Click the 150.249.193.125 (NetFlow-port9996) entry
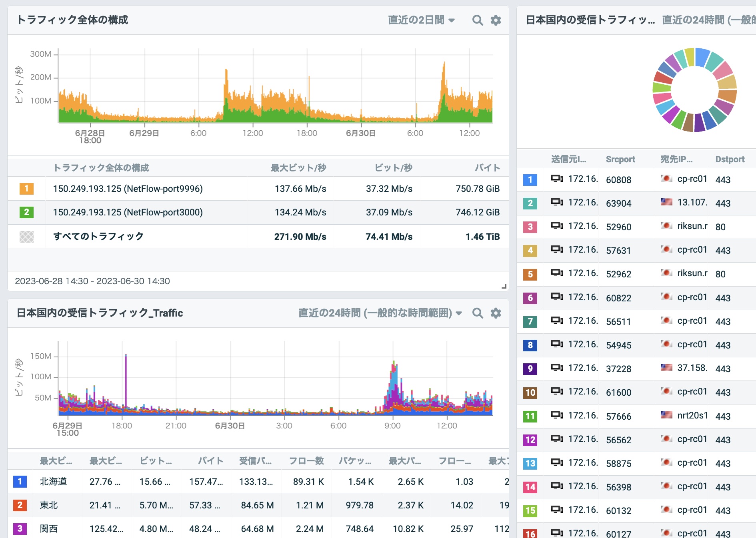 tap(128, 189)
